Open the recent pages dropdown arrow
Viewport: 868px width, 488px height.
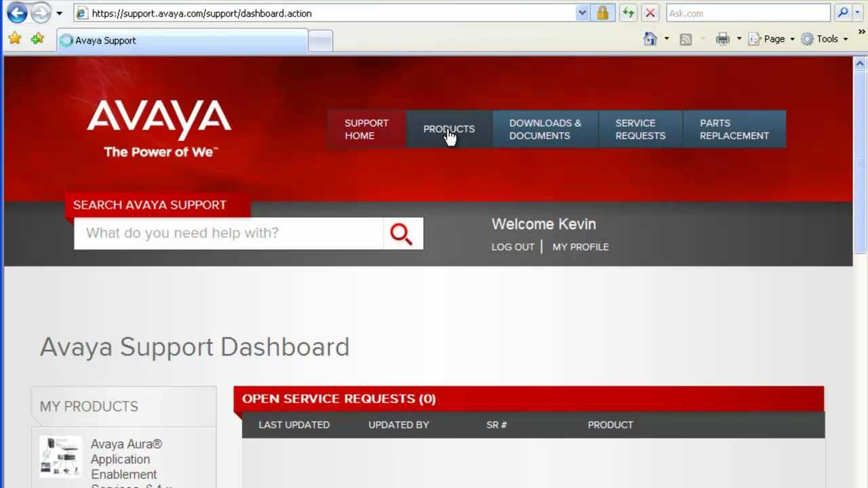[x=60, y=13]
